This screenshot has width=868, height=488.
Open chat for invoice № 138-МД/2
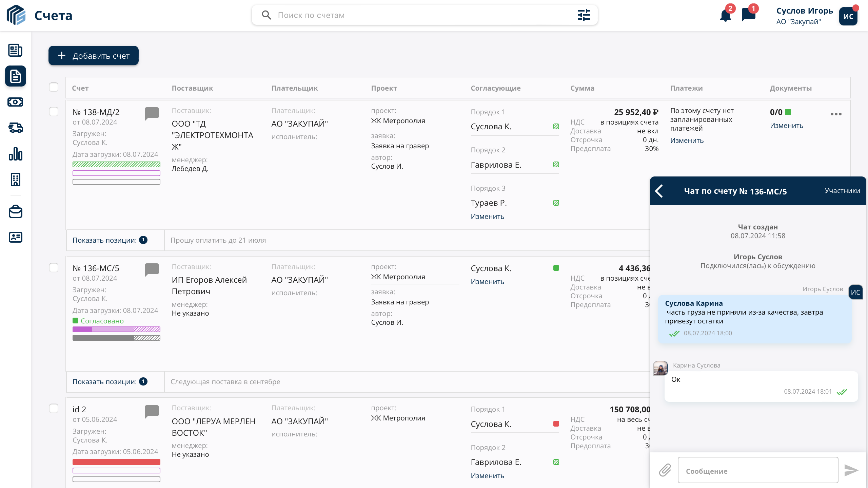tap(152, 113)
